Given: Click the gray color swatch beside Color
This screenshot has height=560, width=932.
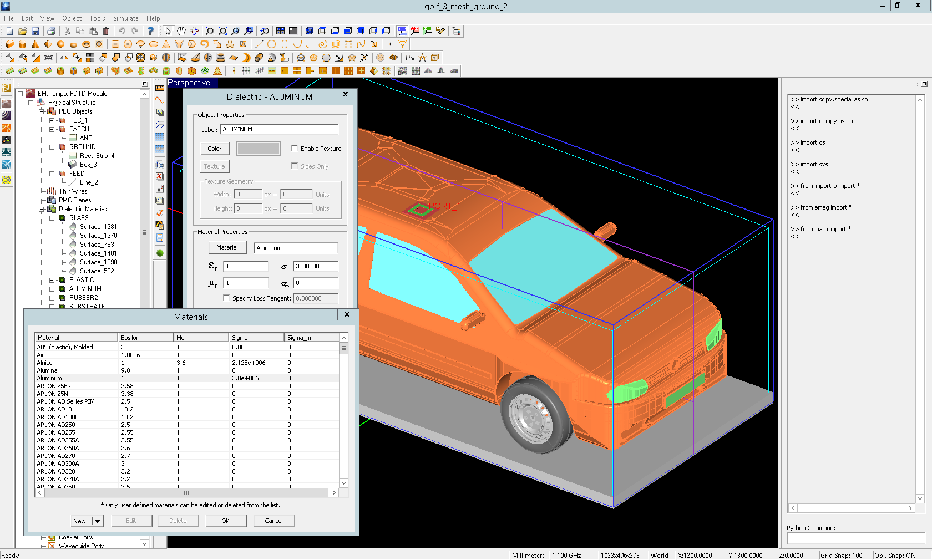Looking at the screenshot, I should point(258,149).
